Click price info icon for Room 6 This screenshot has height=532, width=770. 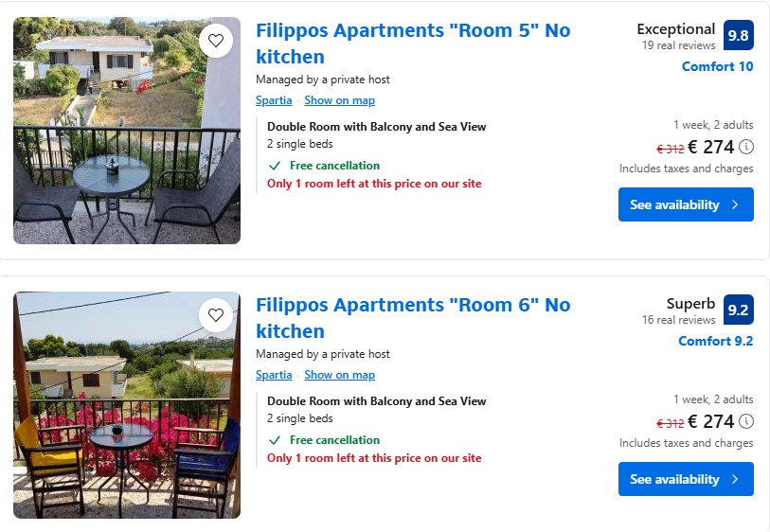coord(746,421)
